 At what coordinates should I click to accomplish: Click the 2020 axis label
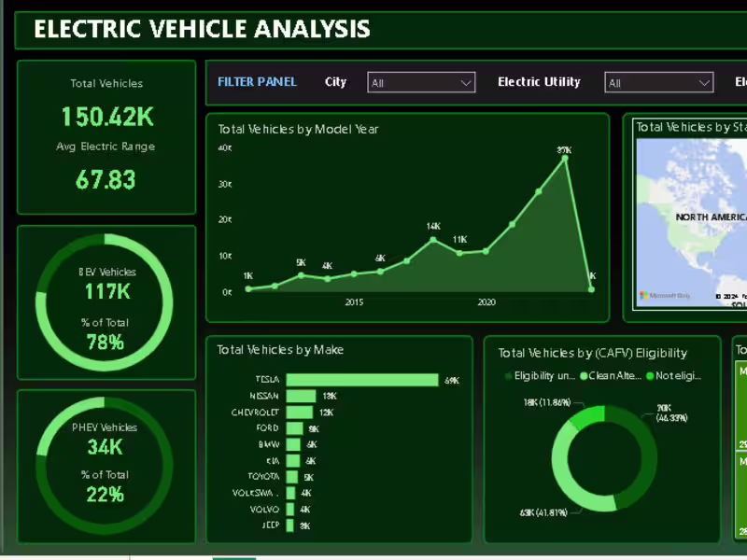point(486,302)
